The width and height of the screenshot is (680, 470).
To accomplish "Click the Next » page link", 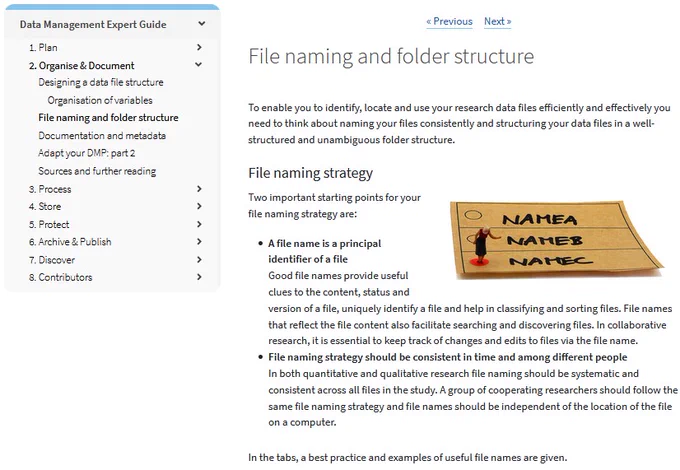I will (x=497, y=21).
